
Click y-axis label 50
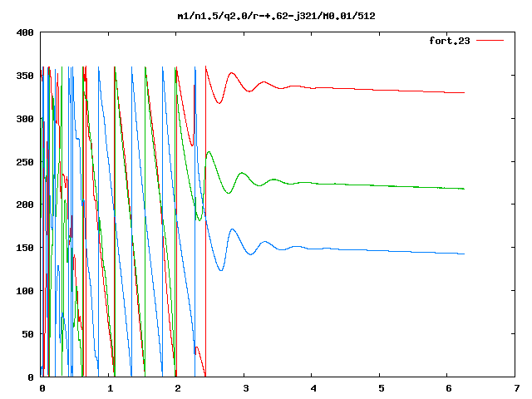[x=27, y=334]
